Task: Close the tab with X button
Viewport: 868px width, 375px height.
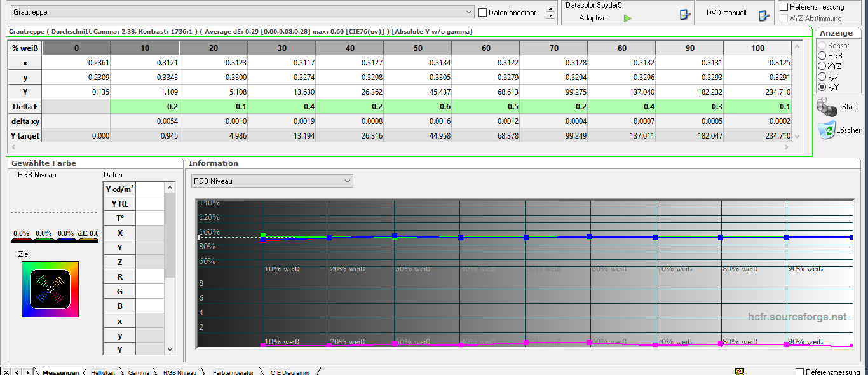Action: (x=6, y=371)
